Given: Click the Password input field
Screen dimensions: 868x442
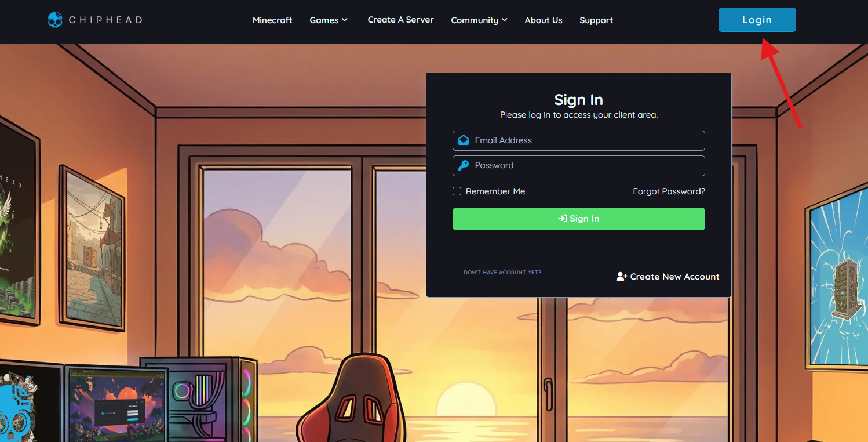Looking at the screenshot, I should (579, 165).
